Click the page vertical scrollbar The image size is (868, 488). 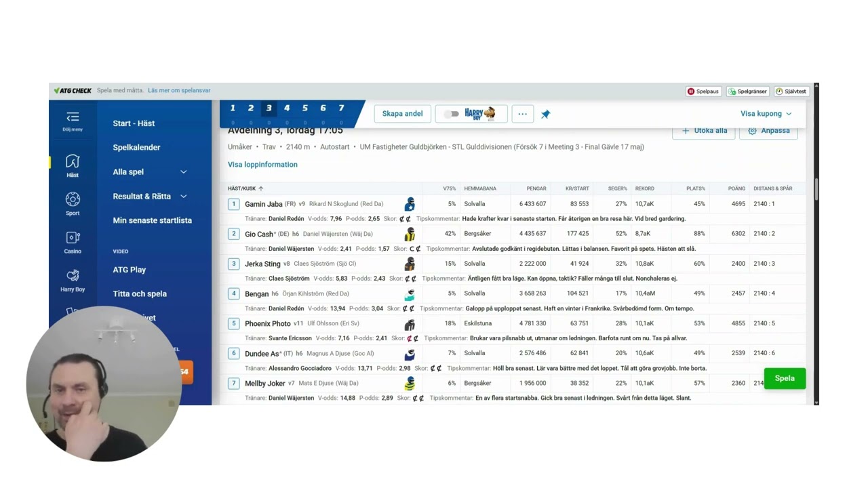tap(816, 190)
